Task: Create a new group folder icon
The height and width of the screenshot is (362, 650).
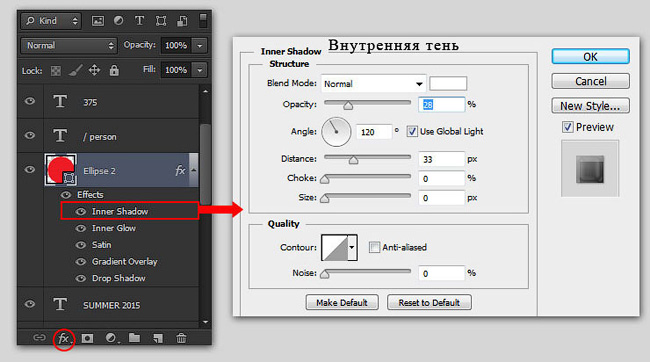Action: coord(134,338)
